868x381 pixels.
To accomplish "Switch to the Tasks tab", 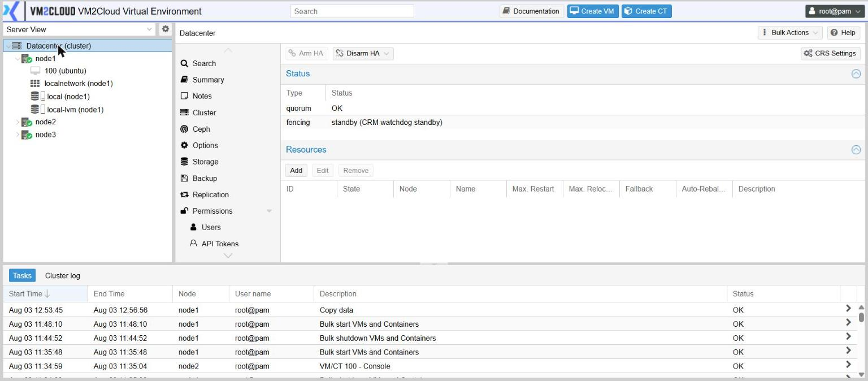I will 22,275.
